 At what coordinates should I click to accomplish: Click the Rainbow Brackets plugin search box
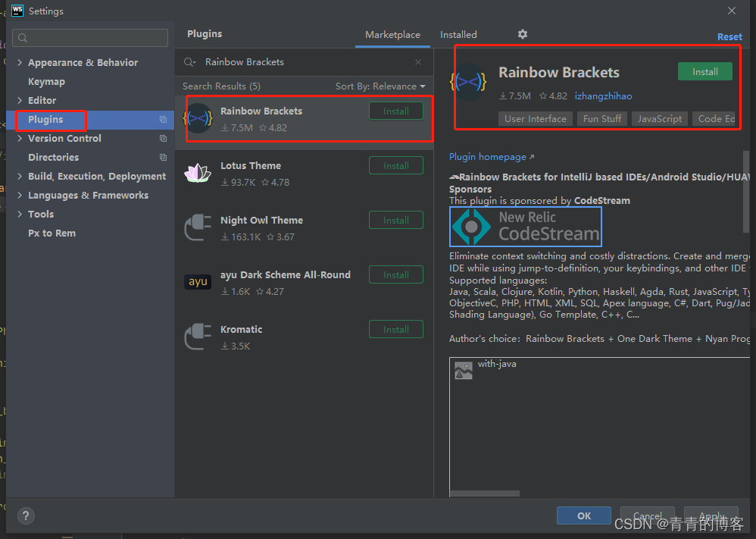[x=304, y=62]
